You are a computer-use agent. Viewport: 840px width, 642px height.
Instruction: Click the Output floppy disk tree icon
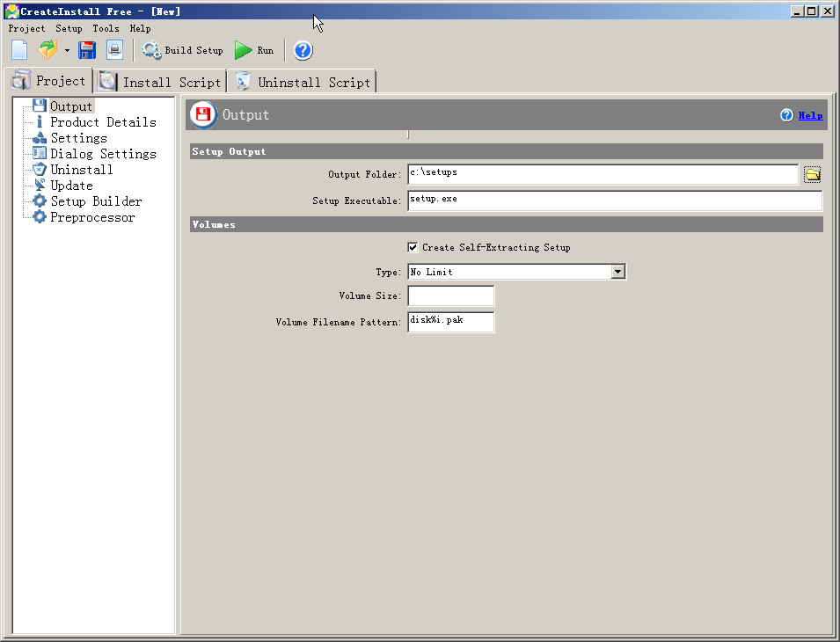coord(39,106)
